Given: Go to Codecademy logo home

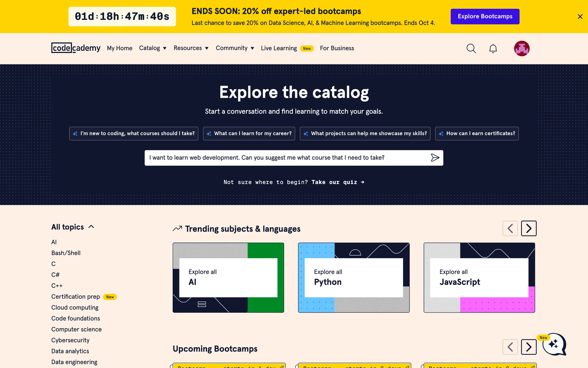Looking at the screenshot, I should [76, 48].
